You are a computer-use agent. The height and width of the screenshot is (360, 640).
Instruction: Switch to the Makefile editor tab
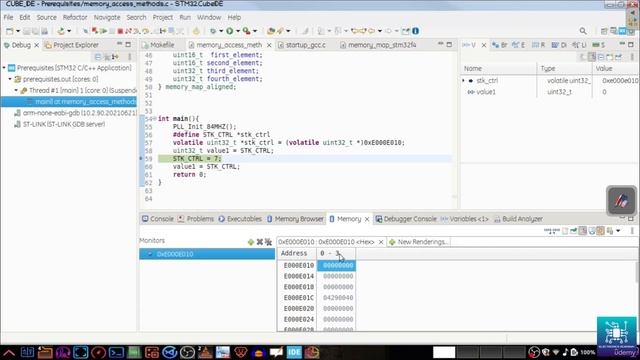click(158, 45)
